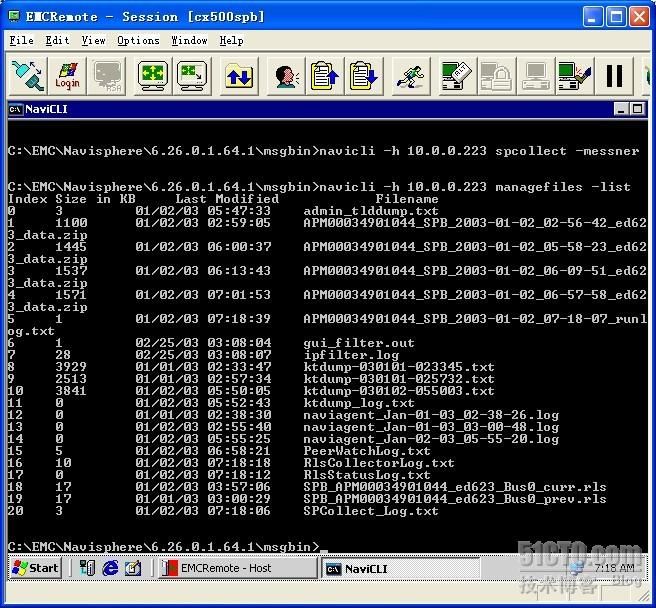The width and height of the screenshot is (656, 608).
Task: Click the console command prompt cursor
Action: 324,551
